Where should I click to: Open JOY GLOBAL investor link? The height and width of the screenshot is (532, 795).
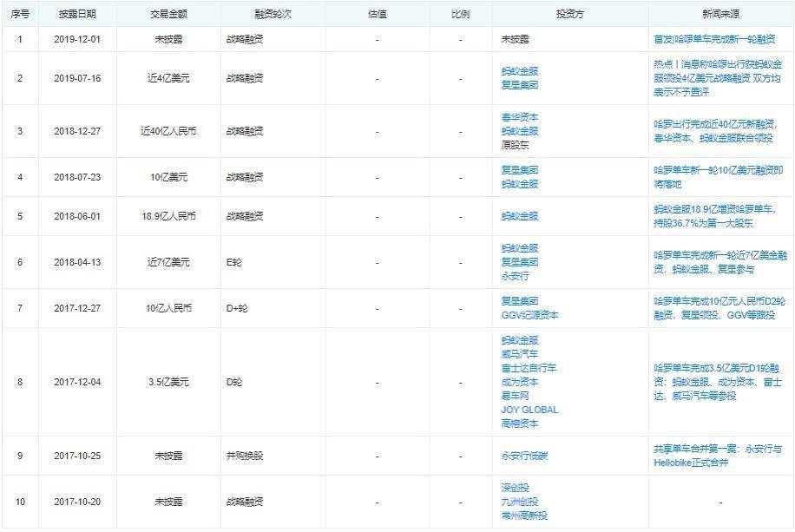(529, 410)
